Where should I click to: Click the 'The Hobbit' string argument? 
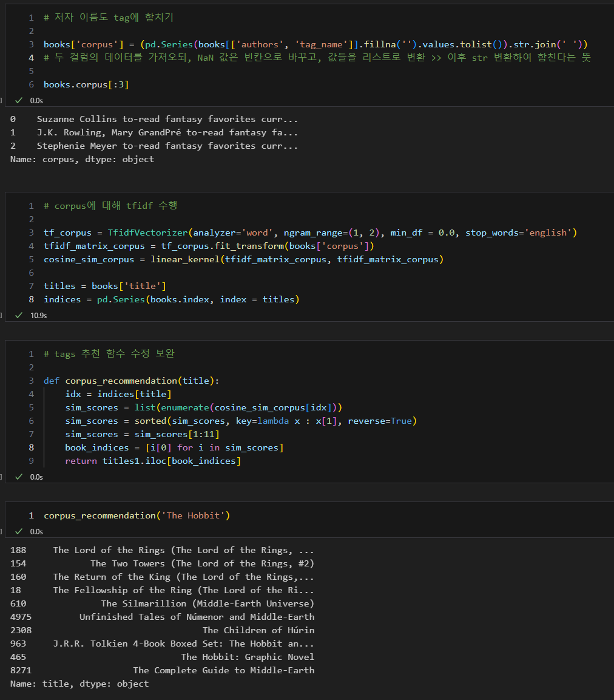pyautogui.click(x=193, y=515)
